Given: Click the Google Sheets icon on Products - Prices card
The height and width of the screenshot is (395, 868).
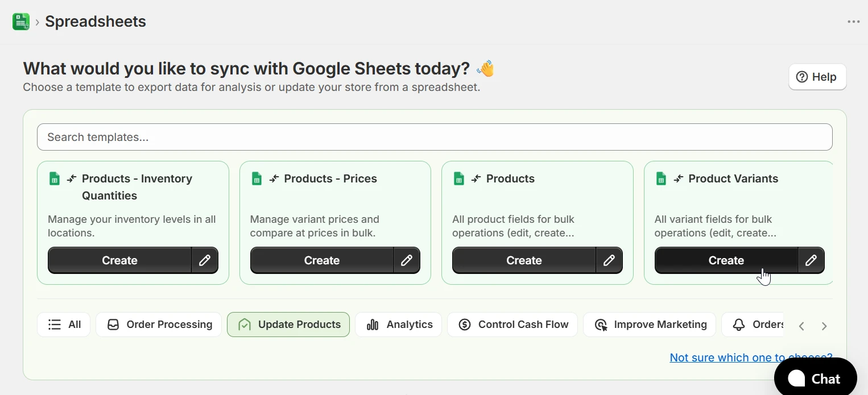Looking at the screenshot, I should click(257, 178).
